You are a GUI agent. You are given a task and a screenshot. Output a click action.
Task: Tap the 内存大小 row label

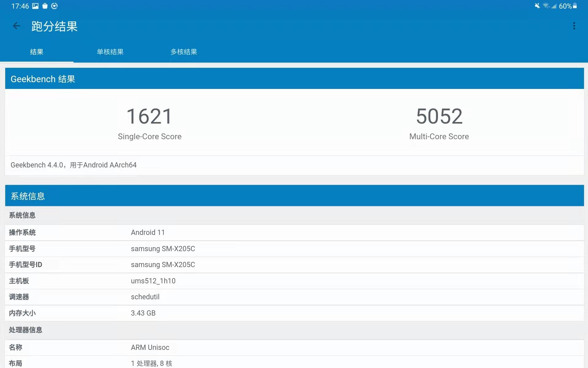22,313
